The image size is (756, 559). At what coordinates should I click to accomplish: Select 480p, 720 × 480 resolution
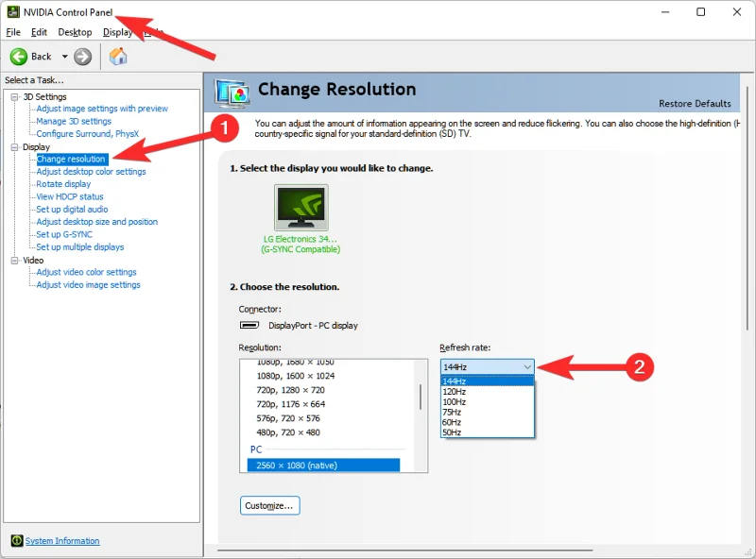pos(288,432)
